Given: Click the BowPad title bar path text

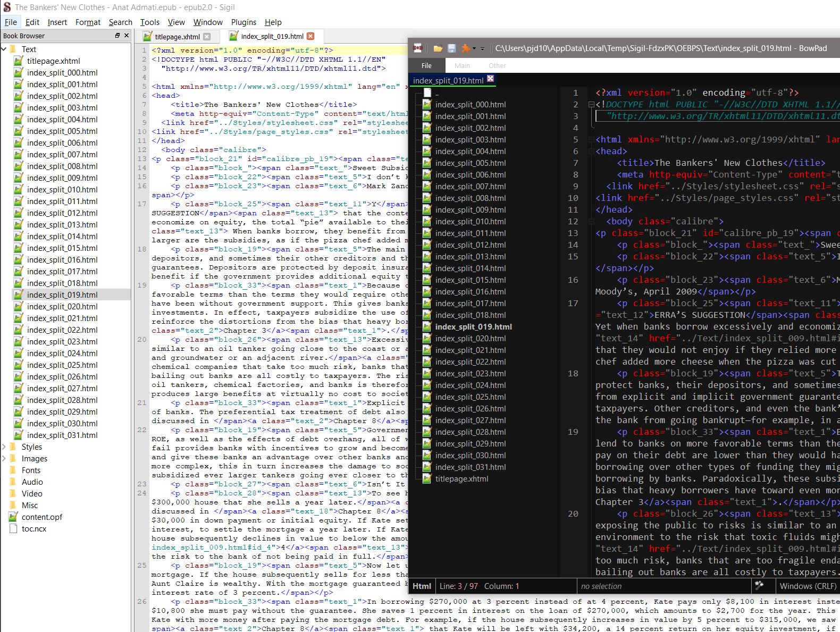Looking at the screenshot, I should pyautogui.click(x=661, y=48).
